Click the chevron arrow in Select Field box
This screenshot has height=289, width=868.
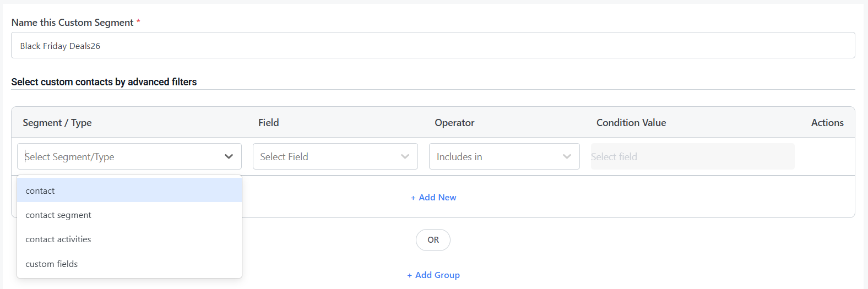405,156
